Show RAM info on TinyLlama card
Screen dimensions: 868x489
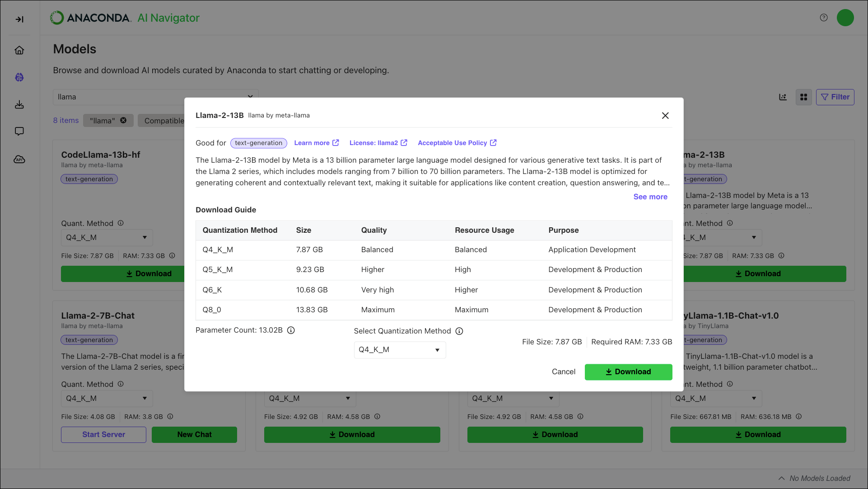[798, 417]
